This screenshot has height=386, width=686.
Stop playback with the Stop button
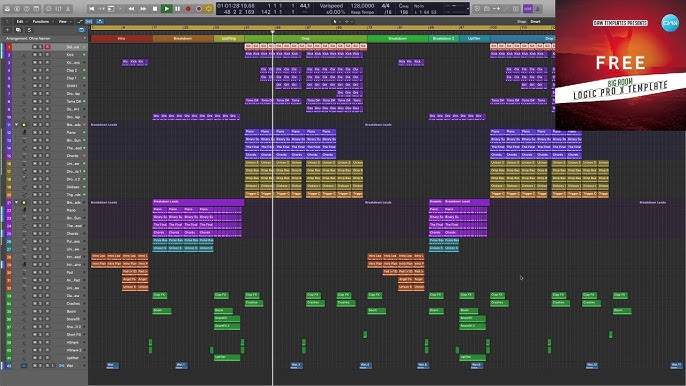[x=155, y=8]
